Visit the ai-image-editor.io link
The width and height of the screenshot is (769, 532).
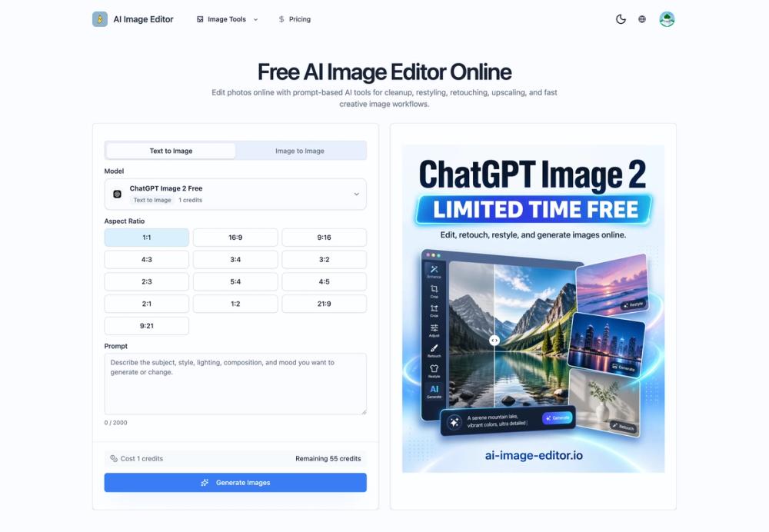click(x=533, y=454)
